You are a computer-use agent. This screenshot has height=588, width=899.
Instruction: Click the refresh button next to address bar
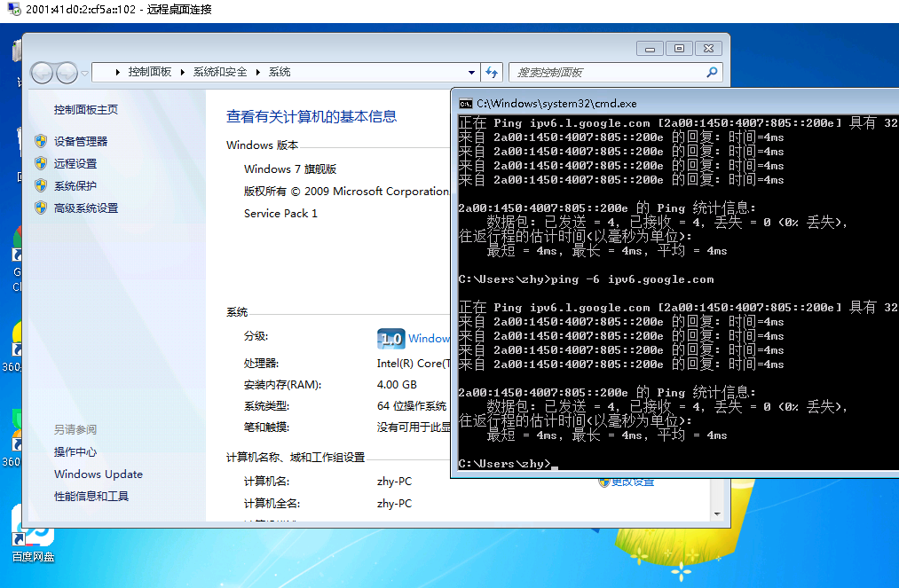point(492,72)
